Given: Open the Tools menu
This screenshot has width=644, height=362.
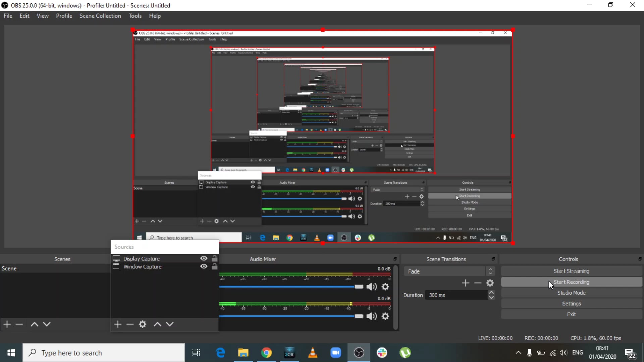Looking at the screenshot, I should coord(135,16).
